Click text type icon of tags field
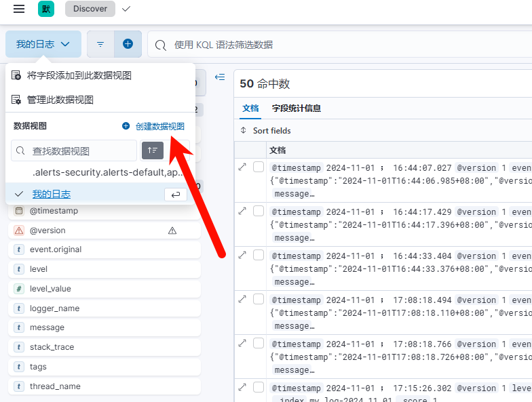This screenshot has width=532, height=402. point(19,367)
